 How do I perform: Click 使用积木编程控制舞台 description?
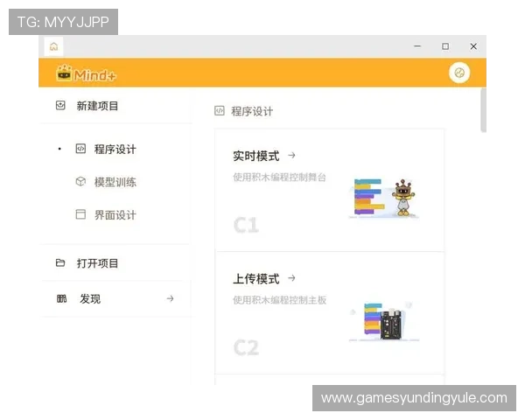coord(280,177)
